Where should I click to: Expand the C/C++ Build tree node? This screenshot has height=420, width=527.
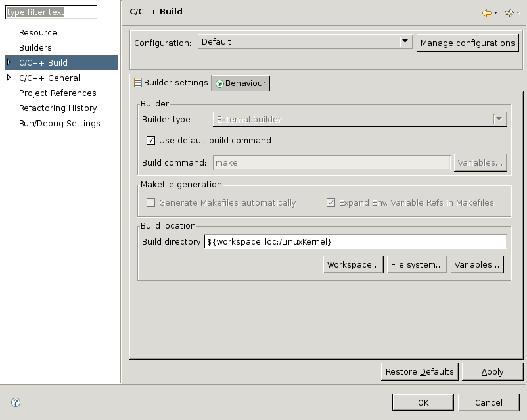pyautogui.click(x=9, y=62)
